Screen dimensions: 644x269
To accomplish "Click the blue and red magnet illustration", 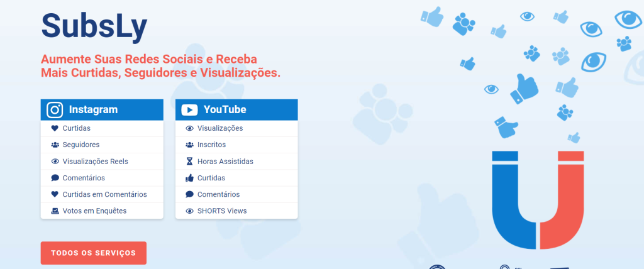I will pos(538,200).
